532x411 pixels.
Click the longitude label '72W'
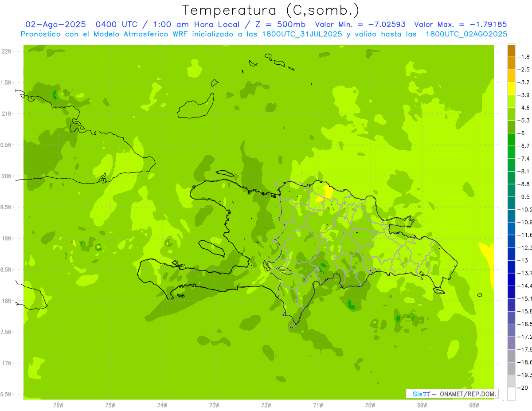(266, 405)
